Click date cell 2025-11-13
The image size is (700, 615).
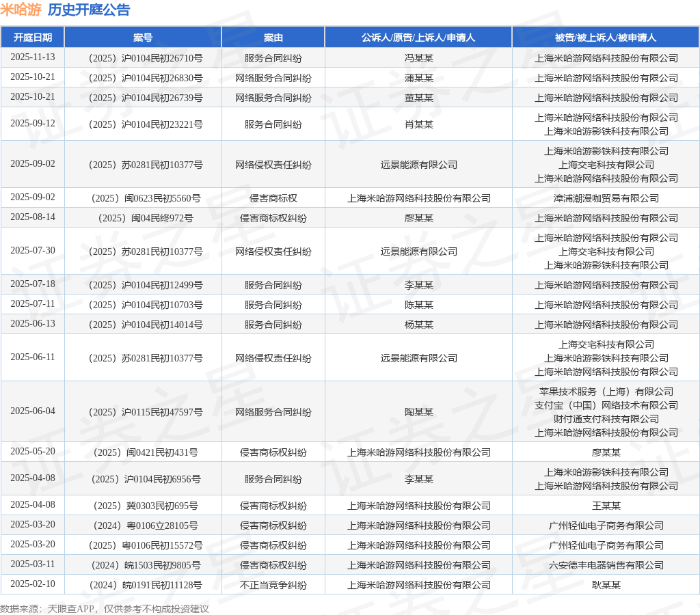click(x=33, y=57)
